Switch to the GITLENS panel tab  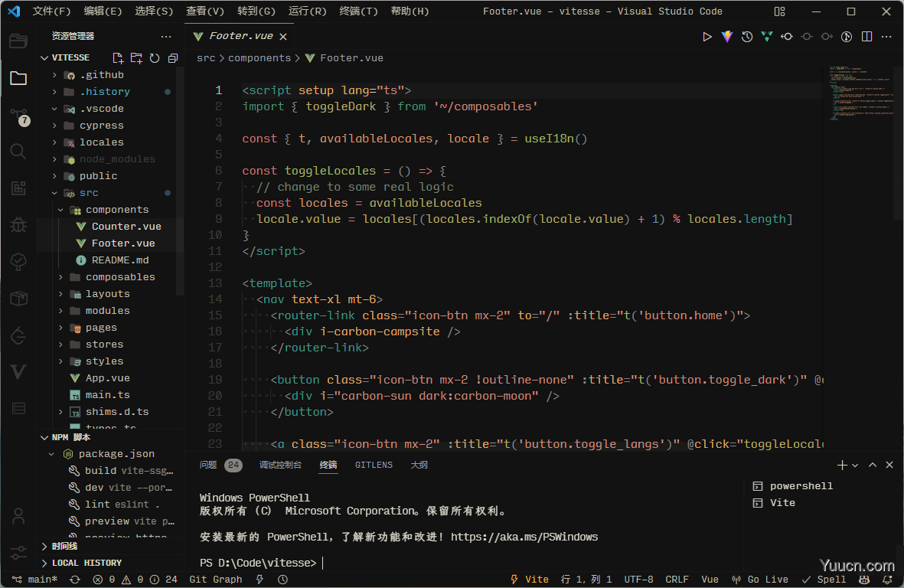point(374,465)
